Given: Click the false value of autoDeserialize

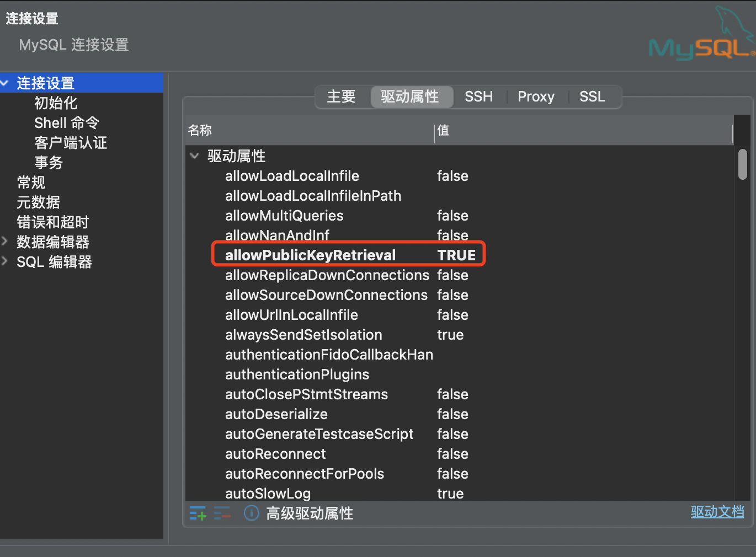Looking at the screenshot, I should pos(452,414).
